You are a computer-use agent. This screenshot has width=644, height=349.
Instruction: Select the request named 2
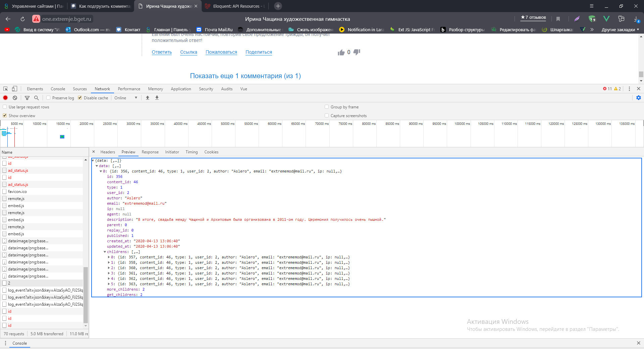[42, 283]
